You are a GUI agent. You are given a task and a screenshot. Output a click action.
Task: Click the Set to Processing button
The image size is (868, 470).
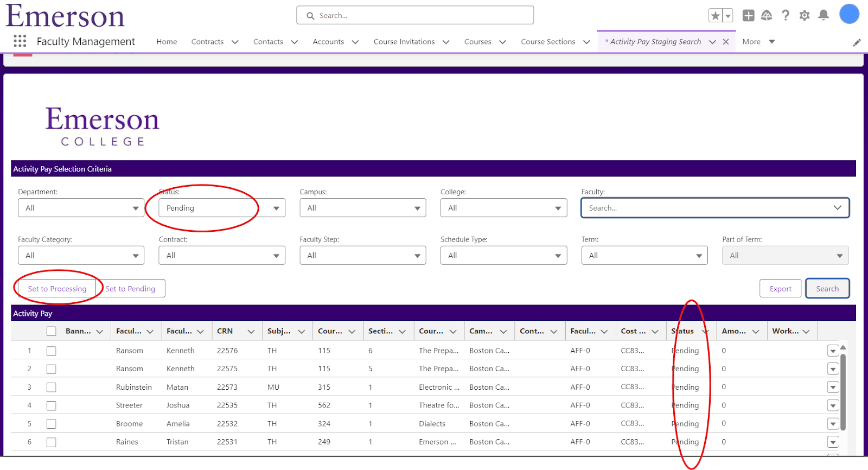[57, 289]
